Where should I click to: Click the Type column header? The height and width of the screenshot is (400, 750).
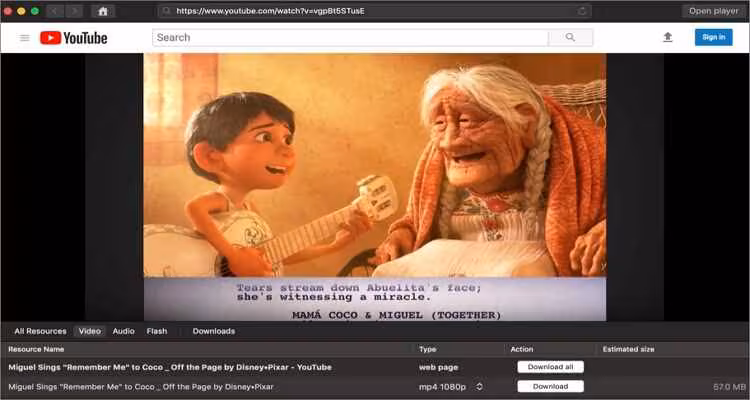pos(428,349)
